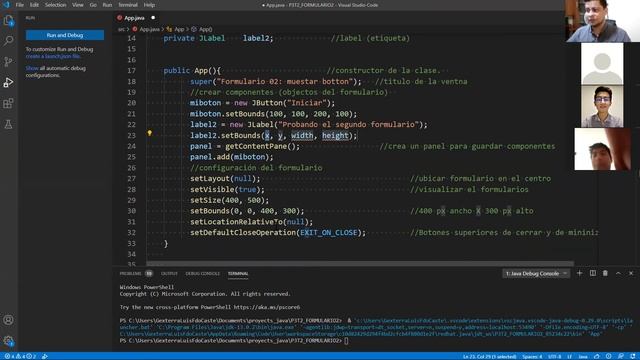
Task: Click the width parameter on line 23
Action: click(x=302, y=136)
